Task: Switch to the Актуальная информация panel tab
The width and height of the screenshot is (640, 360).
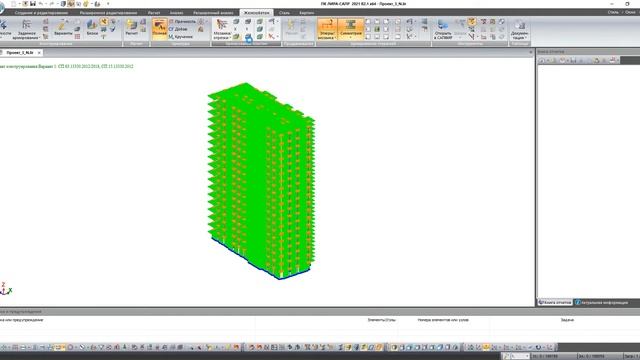Action: pyautogui.click(x=602, y=302)
